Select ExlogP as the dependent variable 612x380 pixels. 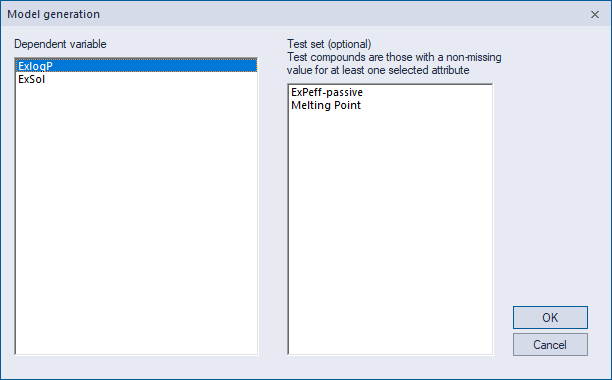click(136, 66)
